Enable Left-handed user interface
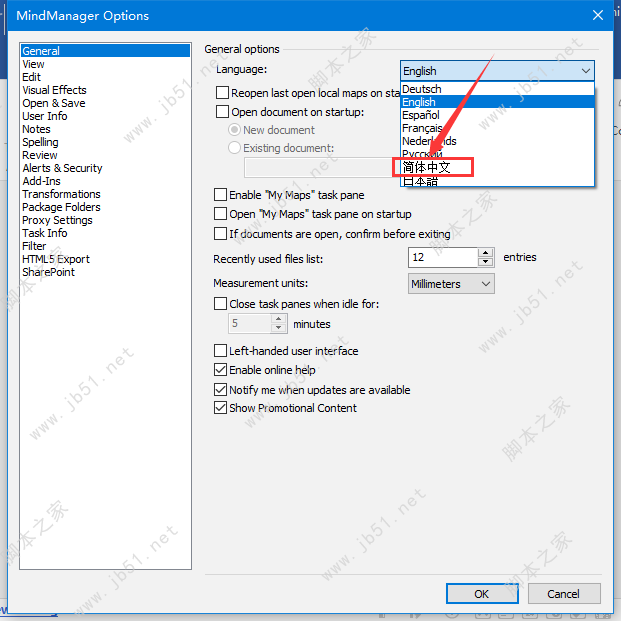 220,351
